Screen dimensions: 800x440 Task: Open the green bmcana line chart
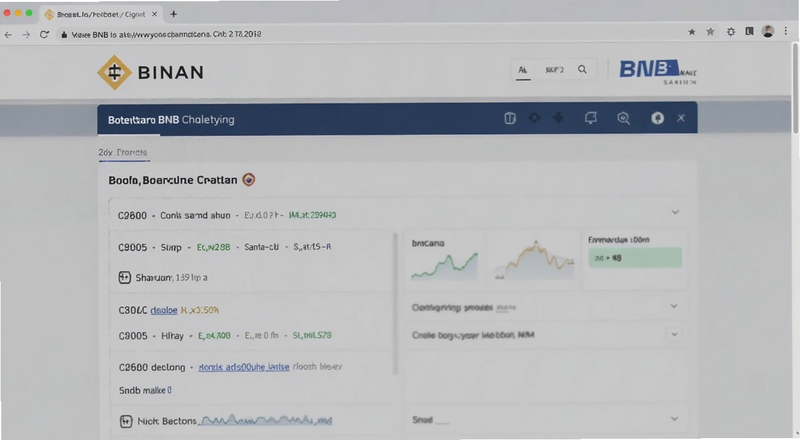[x=444, y=265]
